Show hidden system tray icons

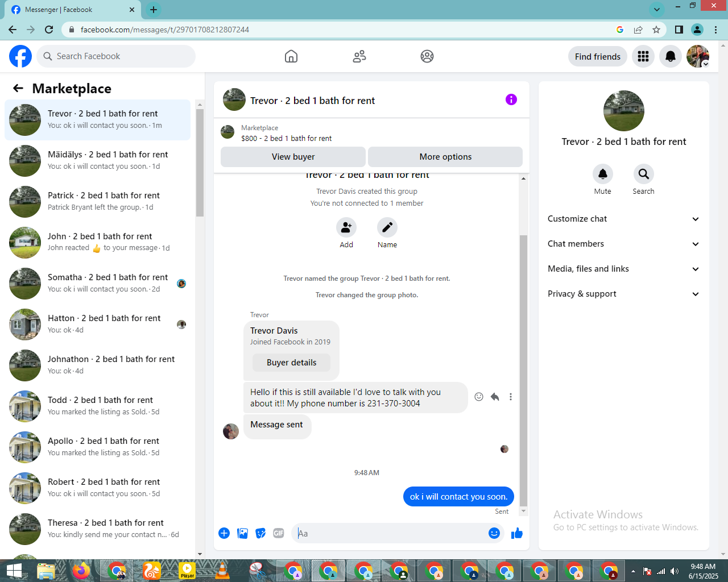tap(633, 571)
